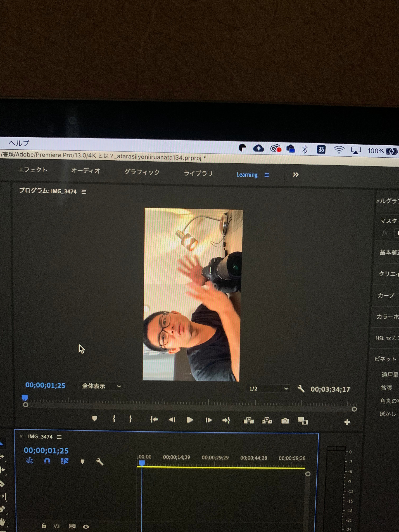Click the Lift button icon
The width and height of the screenshot is (399, 532).
(248, 421)
